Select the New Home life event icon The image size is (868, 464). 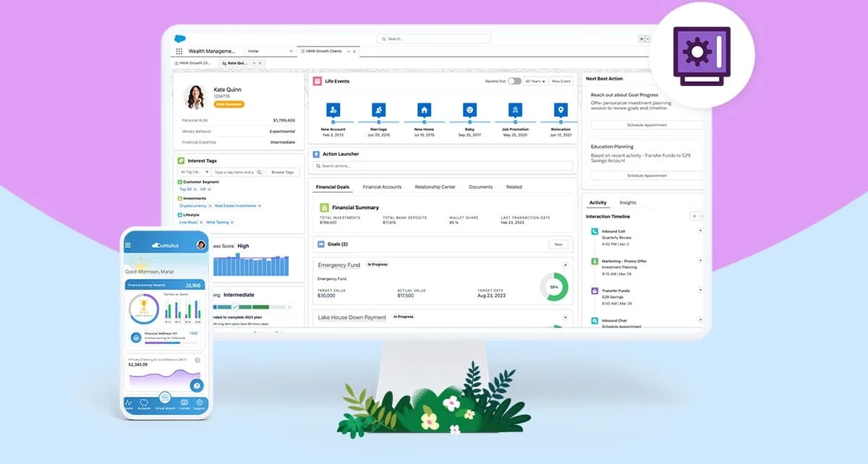tap(425, 110)
